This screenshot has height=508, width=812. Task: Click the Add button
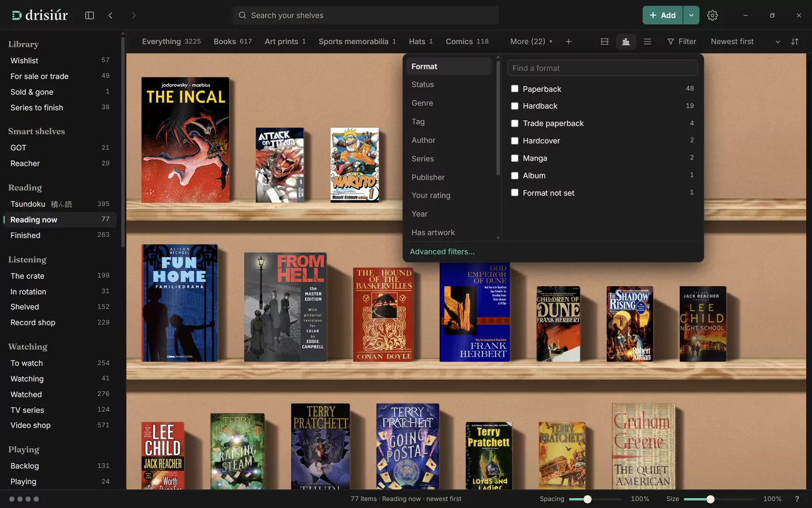click(662, 16)
